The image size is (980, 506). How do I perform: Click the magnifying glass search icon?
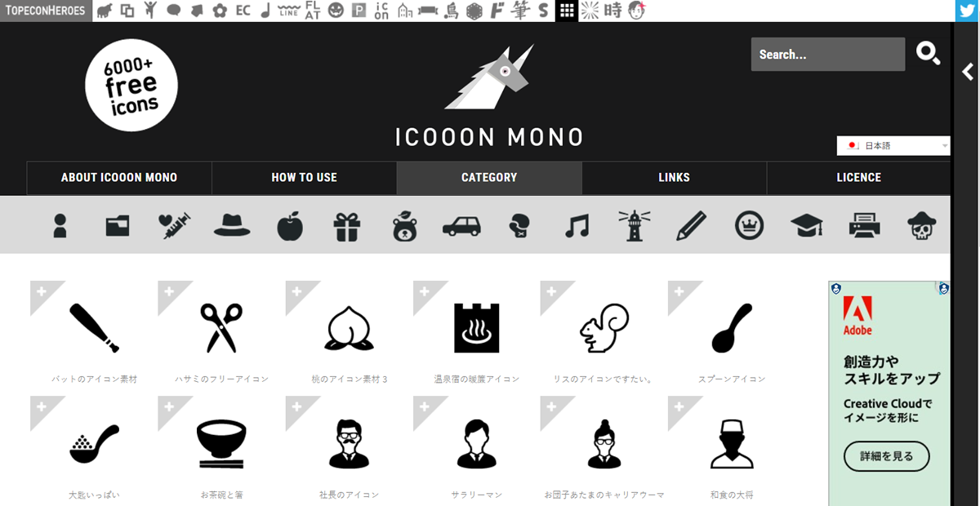tap(928, 54)
